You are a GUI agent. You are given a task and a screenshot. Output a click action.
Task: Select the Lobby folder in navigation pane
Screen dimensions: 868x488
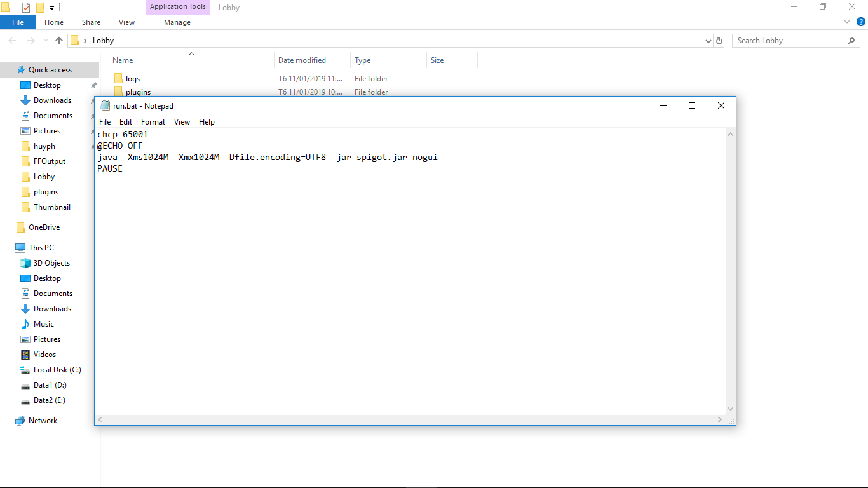point(44,177)
